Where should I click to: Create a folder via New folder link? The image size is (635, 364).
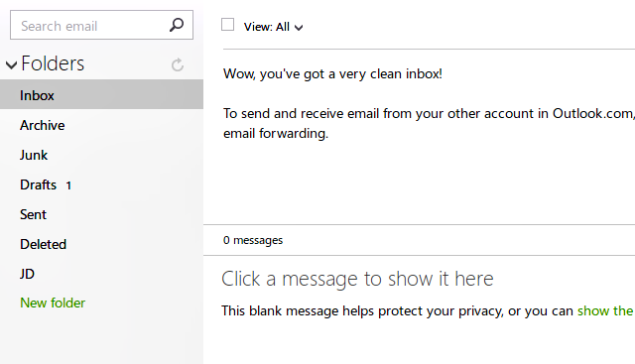[x=53, y=303]
